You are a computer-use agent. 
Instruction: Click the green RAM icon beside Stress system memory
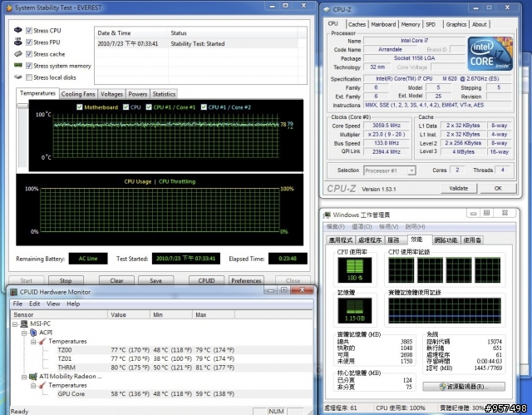coord(18,65)
